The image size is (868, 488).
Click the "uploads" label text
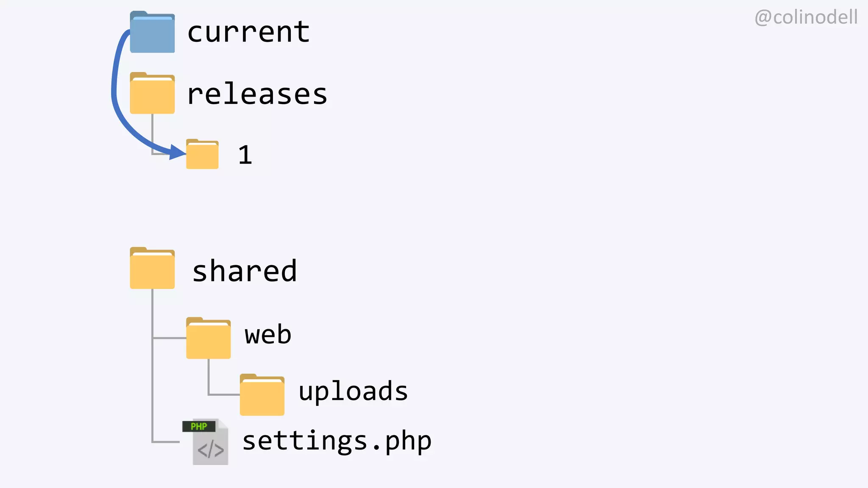pos(353,391)
